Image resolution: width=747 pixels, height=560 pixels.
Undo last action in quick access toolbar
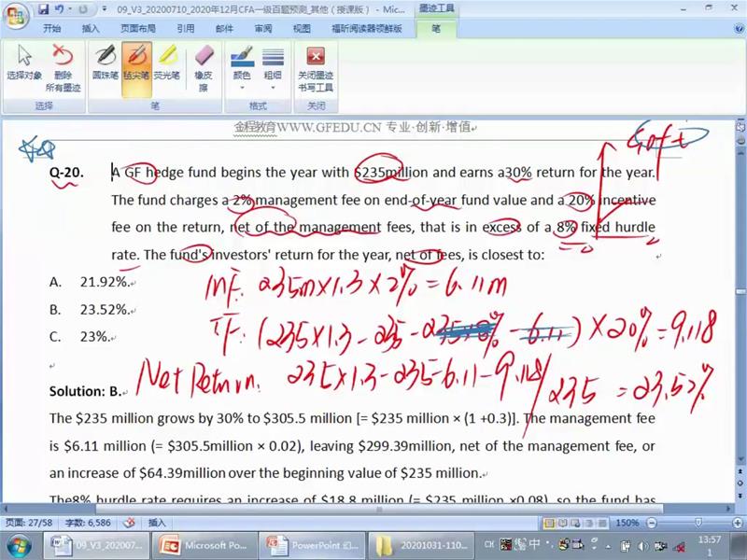(60, 9)
